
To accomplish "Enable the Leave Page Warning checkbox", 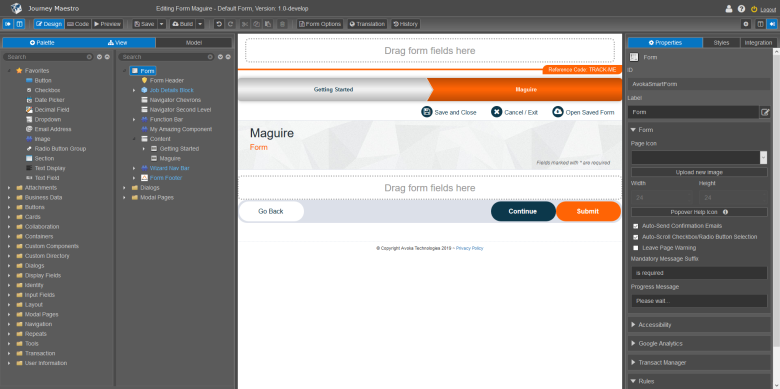I will pos(635,248).
